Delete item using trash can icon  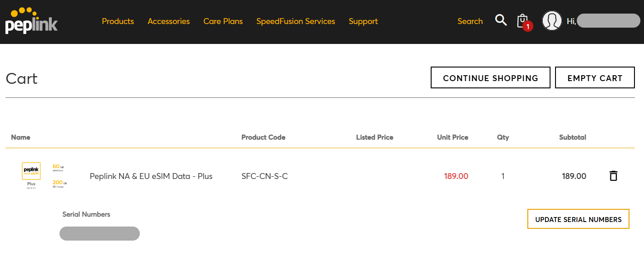point(613,176)
